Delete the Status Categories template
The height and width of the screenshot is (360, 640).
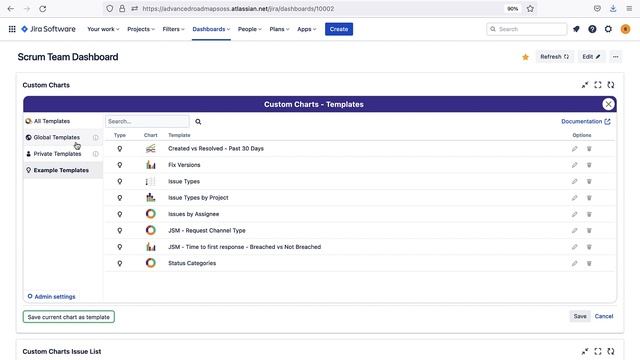coord(589,263)
